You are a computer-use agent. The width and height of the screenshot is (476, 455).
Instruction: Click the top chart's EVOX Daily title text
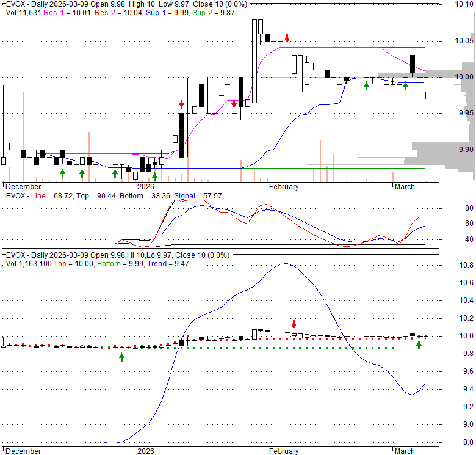(x=126, y=4)
